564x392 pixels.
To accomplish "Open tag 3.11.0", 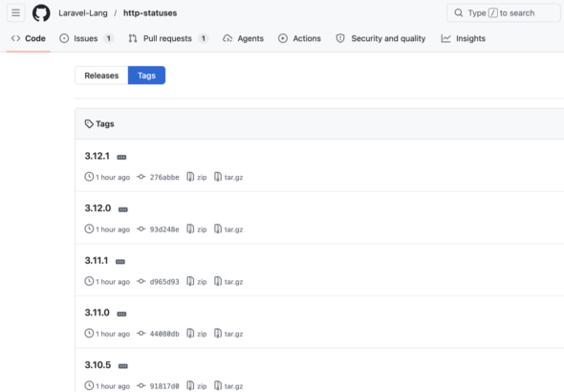I will click(x=98, y=313).
